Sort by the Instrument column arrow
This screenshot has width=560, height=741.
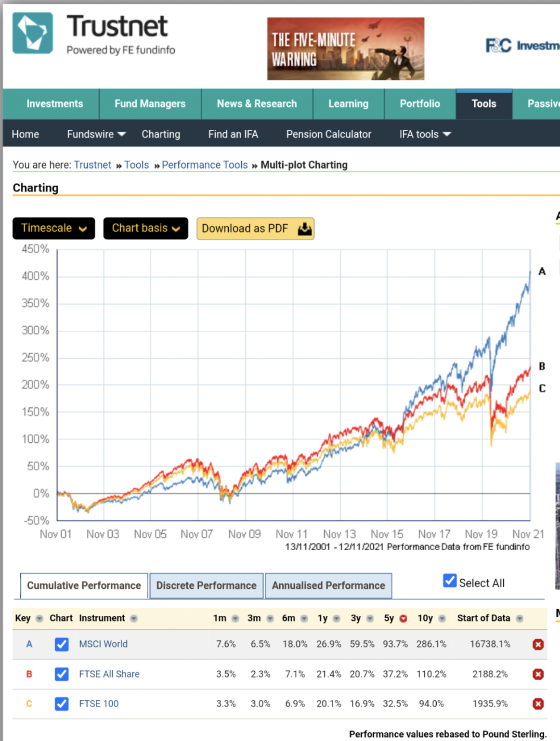134,619
